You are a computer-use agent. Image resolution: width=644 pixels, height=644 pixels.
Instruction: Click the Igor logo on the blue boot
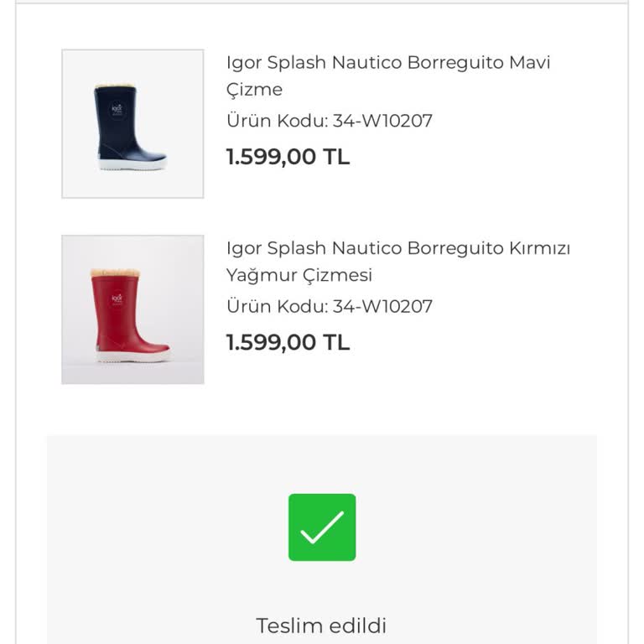117,112
